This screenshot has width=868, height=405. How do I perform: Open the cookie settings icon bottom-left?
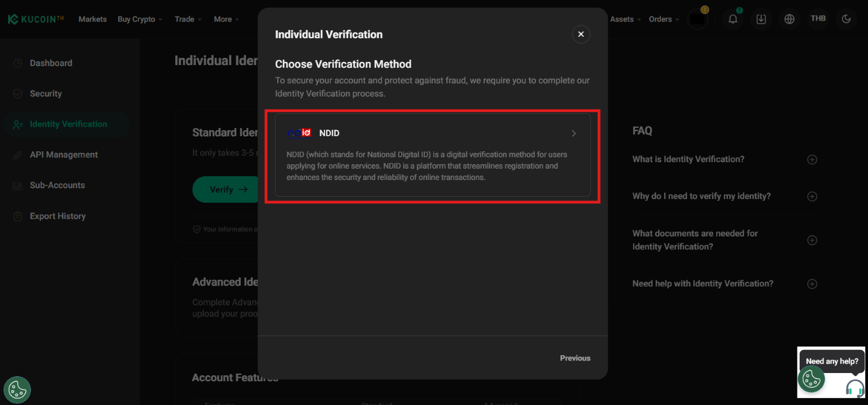[x=17, y=390]
